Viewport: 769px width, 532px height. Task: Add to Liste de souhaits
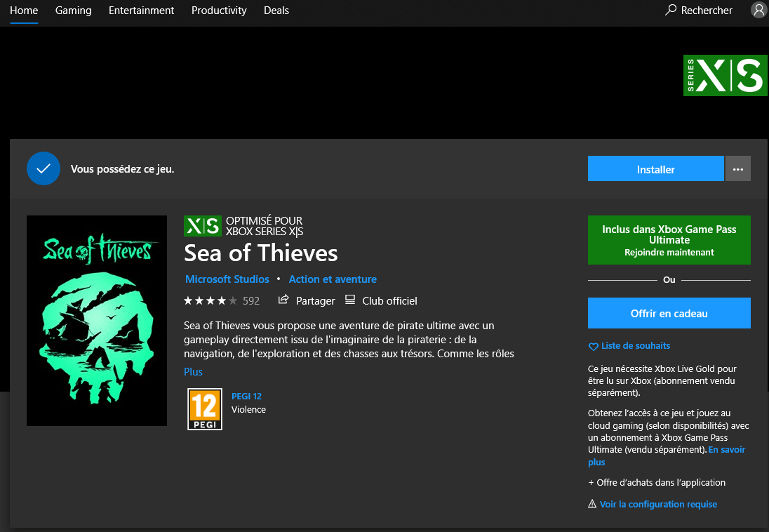click(x=636, y=345)
